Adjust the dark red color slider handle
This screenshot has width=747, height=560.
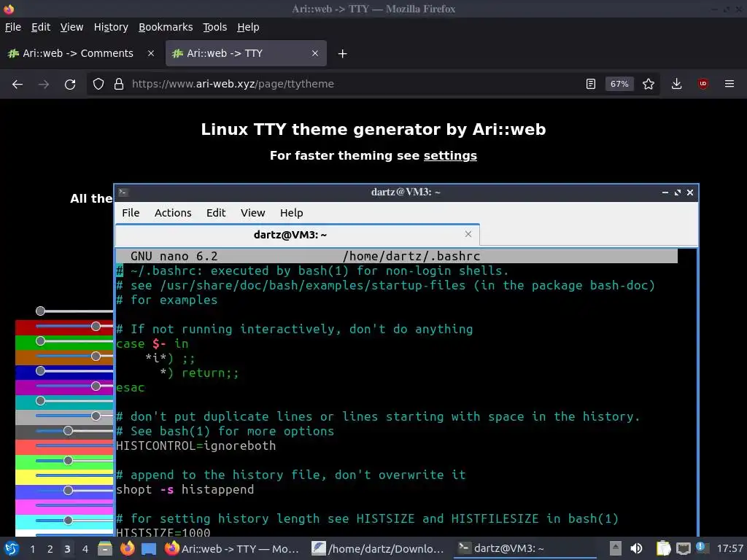(x=96, y=326)
